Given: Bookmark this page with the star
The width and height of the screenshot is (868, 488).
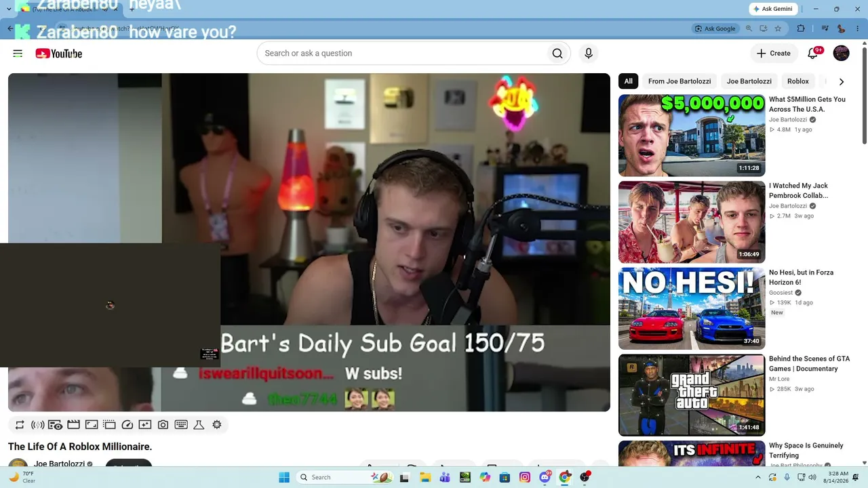Looking at the screenshot, I should click(x=778, y=28).
